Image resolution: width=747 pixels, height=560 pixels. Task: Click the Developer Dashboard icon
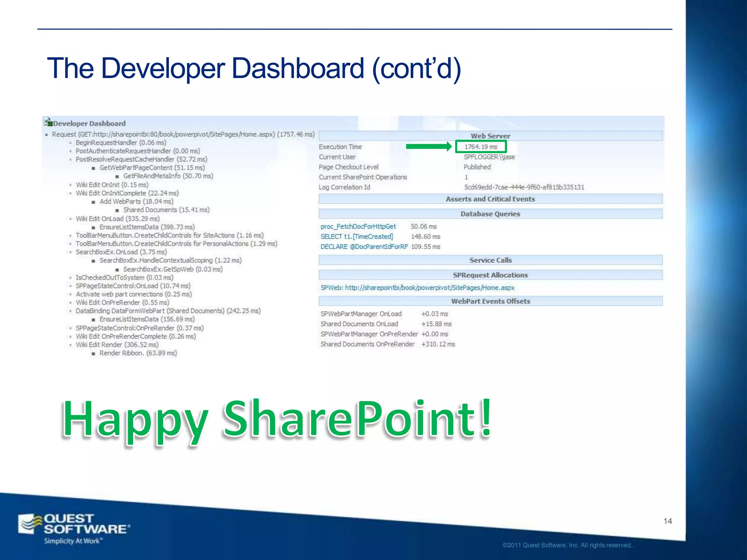click(48, 122)
